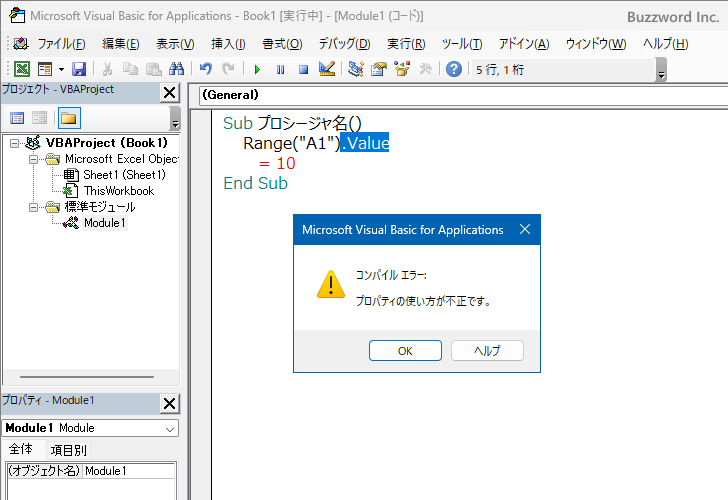Open the ファイル(F) menu
The width and height of the screenshot is (728, 500).
(x=61, y=44)
